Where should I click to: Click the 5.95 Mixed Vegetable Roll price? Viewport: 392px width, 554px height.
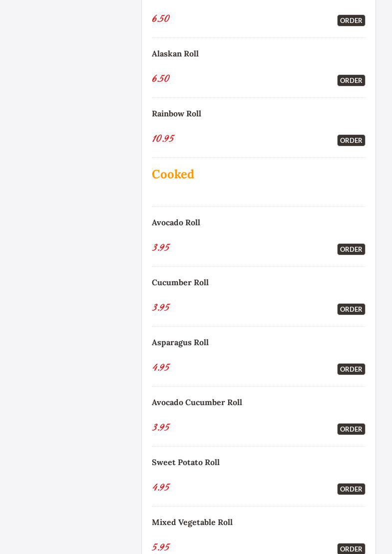[x=161, y=547]
